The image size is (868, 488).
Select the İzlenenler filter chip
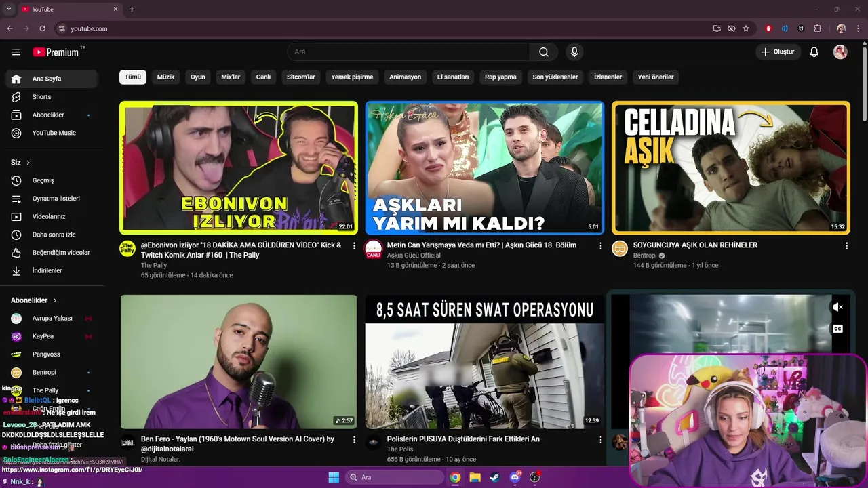608,77
